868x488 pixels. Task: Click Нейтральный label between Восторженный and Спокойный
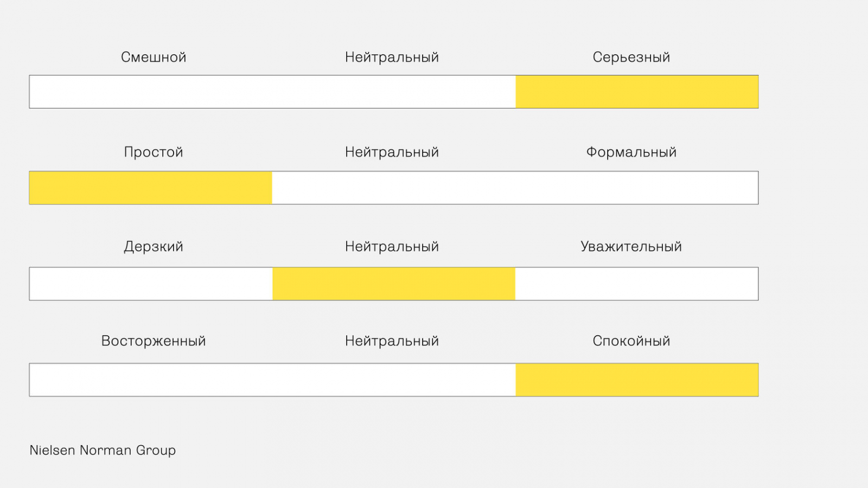tap(392, 341)
